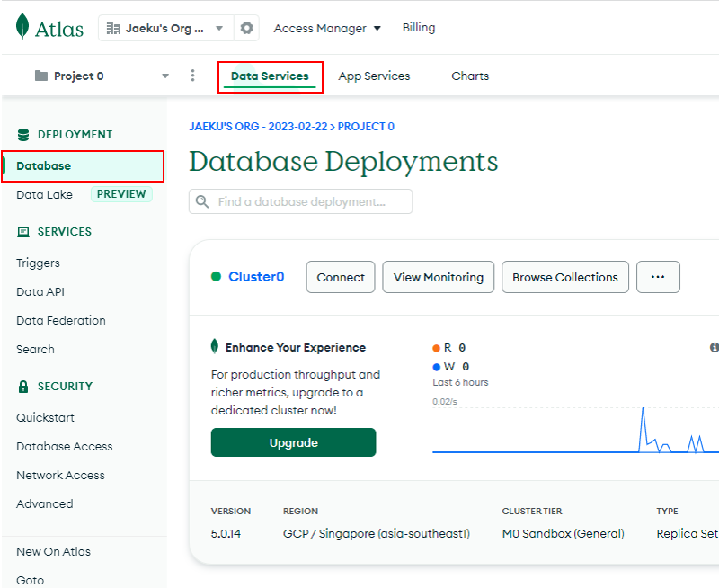This screenshot has width=719, height=588.
Task: Click View Monitoring for Cluster0
Action: point(439,278)
